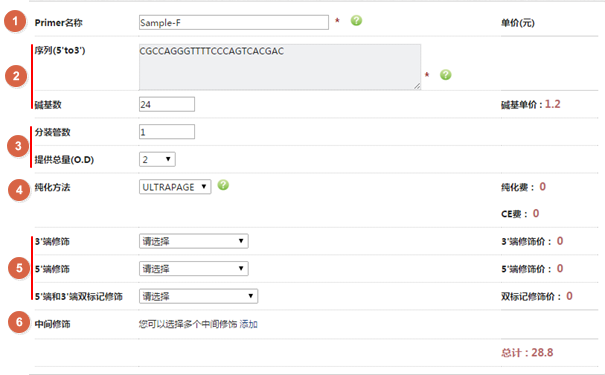
Task: Click the sequence text area resize handle
Action: click(417, 86)
